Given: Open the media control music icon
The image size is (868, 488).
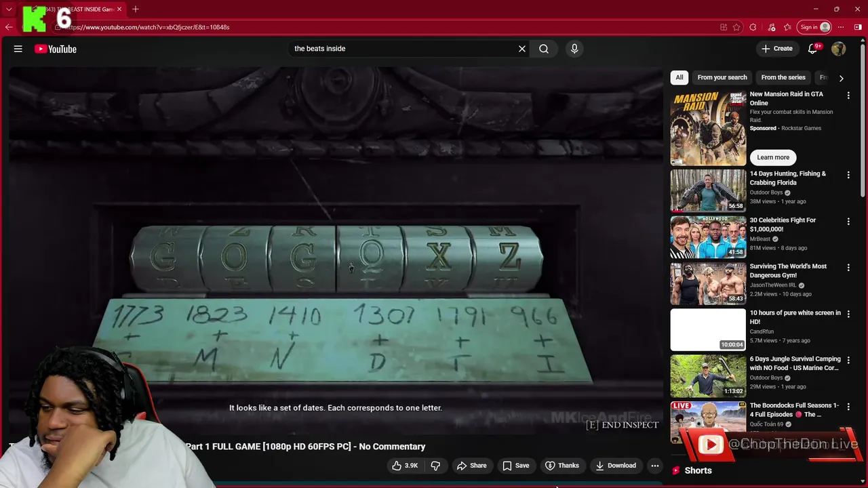Looking at the screenshot, I should click(x=771, y=27).
